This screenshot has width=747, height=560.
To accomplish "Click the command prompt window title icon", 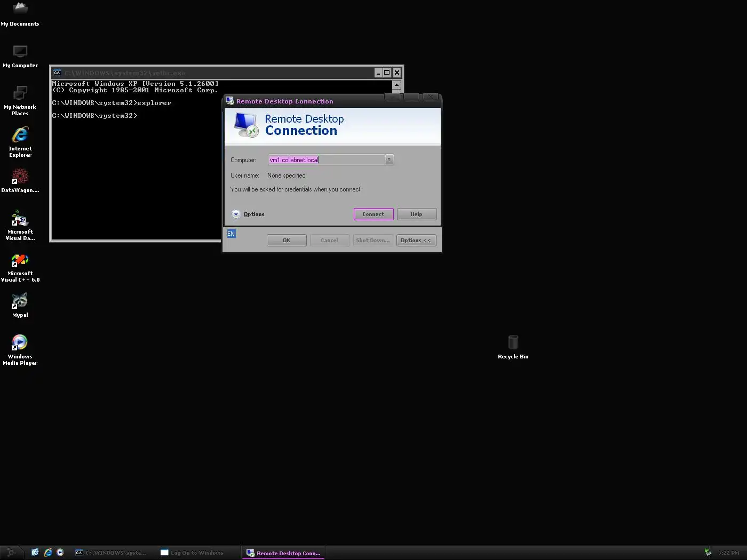I will 57,73.
